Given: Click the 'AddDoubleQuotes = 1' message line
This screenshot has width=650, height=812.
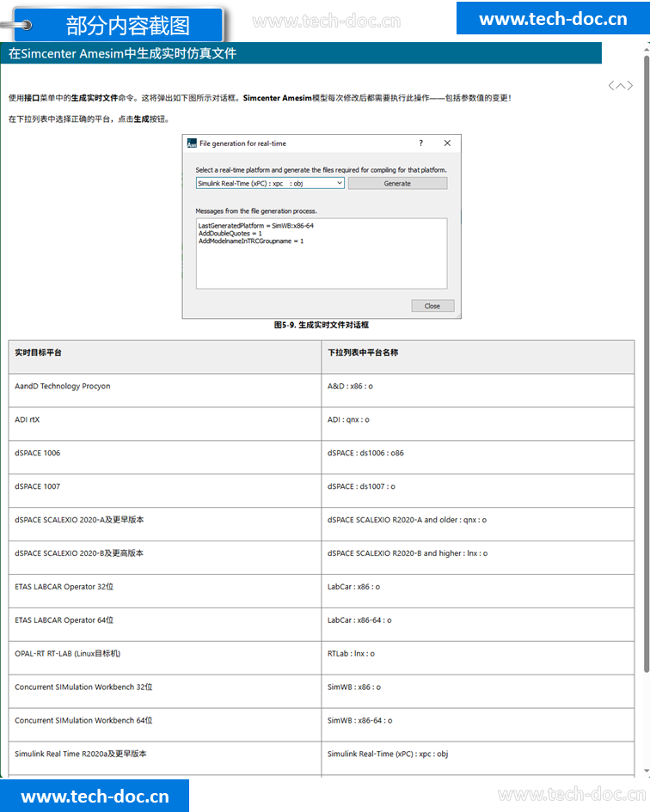Looking at the screenshot, I should [230, 234].
